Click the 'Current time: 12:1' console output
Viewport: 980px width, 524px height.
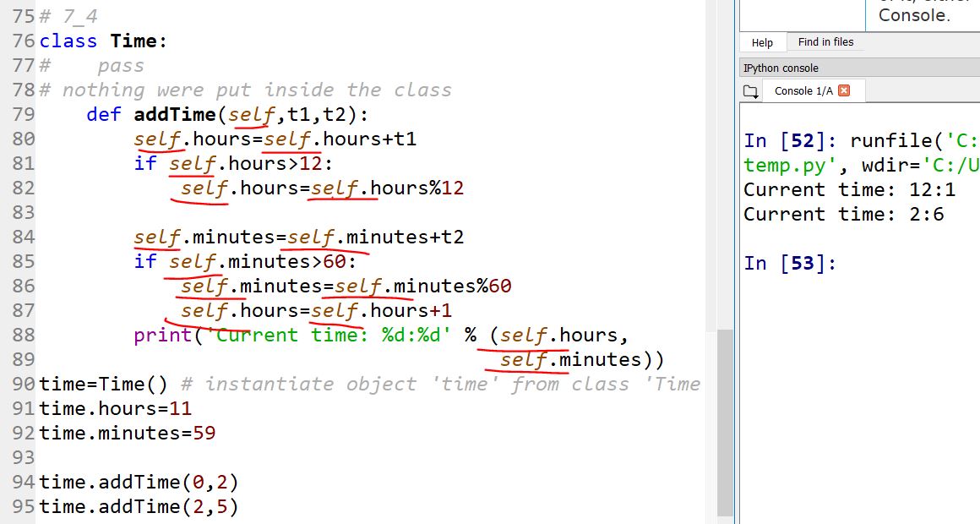pyautogui.click(x=848, y=190)
